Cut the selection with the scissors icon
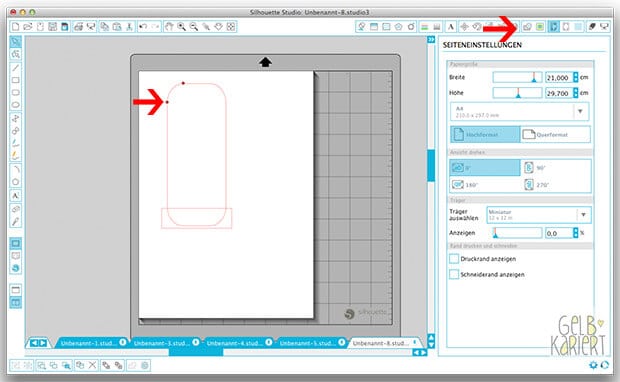Screen dimensions: 620x382 pos(129,26)
